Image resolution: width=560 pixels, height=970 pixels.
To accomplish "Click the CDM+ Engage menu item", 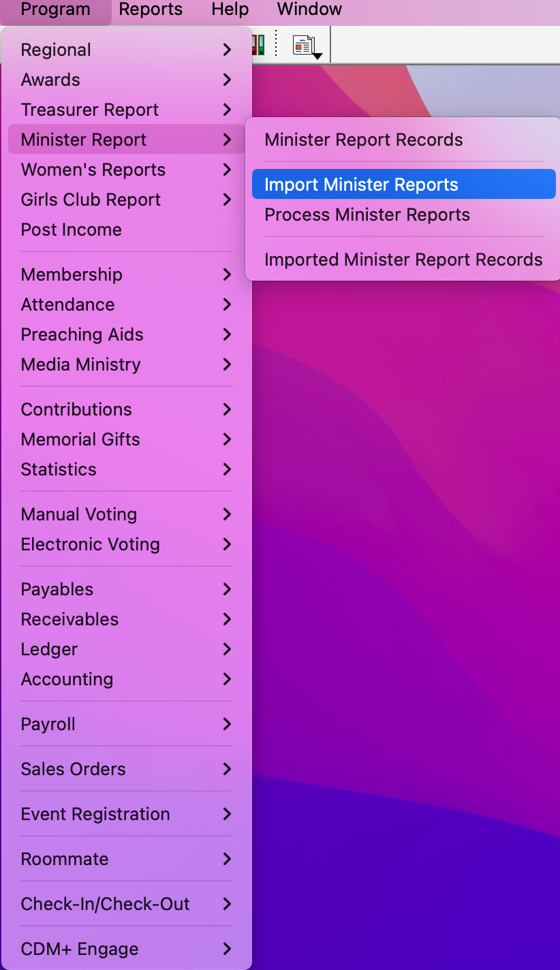I will point(80,949).
